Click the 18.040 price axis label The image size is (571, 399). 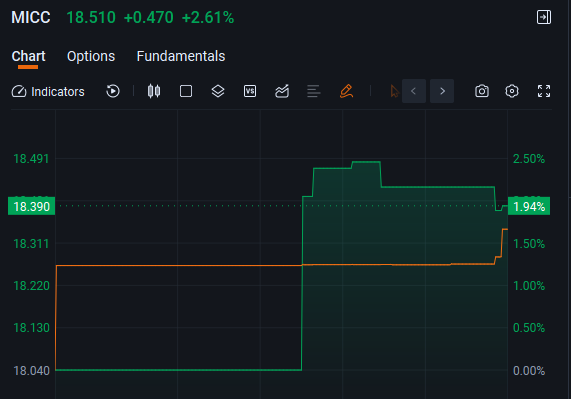pyautogui.click(x=31, y=371)
